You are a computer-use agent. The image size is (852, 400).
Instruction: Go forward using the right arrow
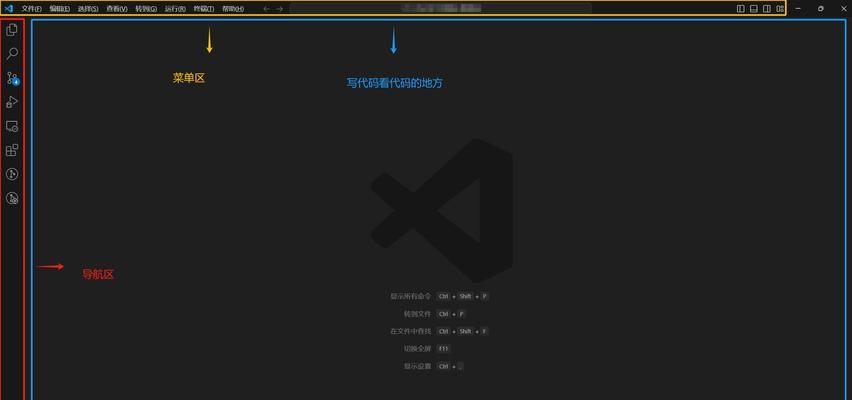click(279, 9)
